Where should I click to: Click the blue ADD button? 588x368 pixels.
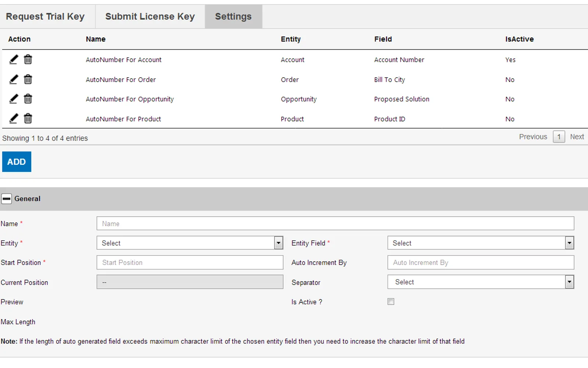tap(17, 162)
